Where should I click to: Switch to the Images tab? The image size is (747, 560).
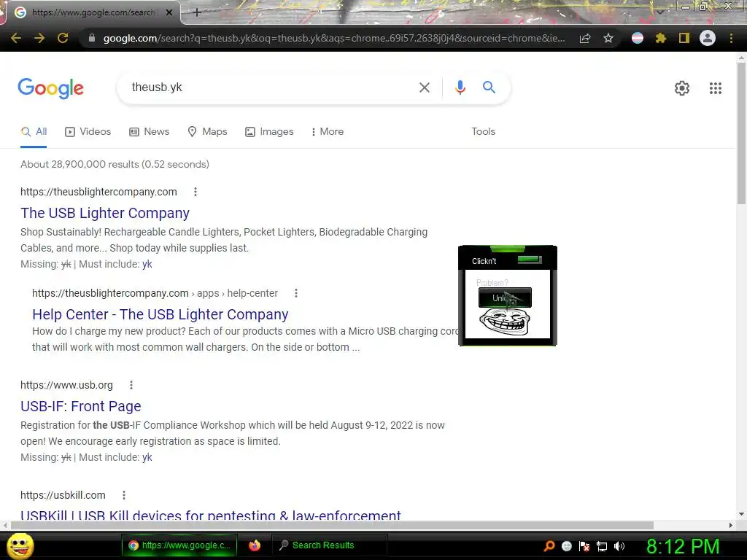tap(269, 131)
